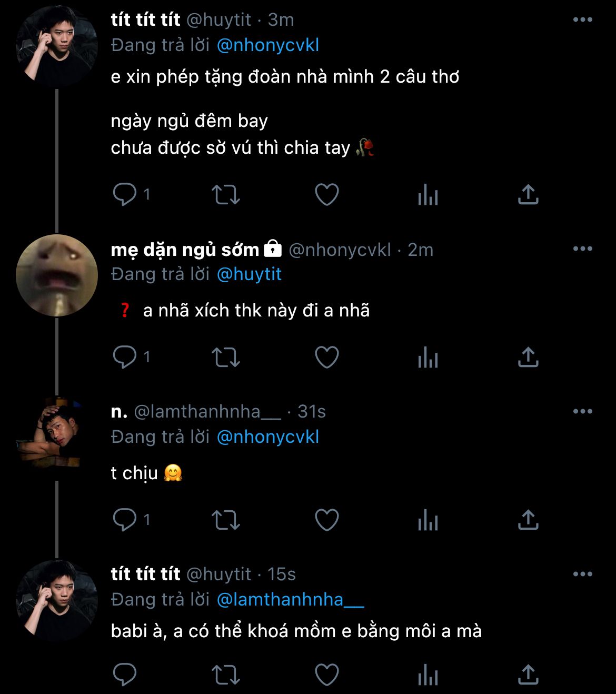Screen dimensions: 616x694
Task: Like the tweet from mẹ dặn ngủ sớm
Action: 326,358
